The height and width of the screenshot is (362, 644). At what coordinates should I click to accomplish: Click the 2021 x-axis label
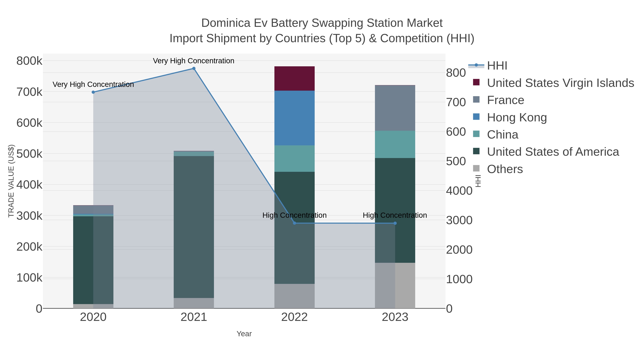(194, 317)
